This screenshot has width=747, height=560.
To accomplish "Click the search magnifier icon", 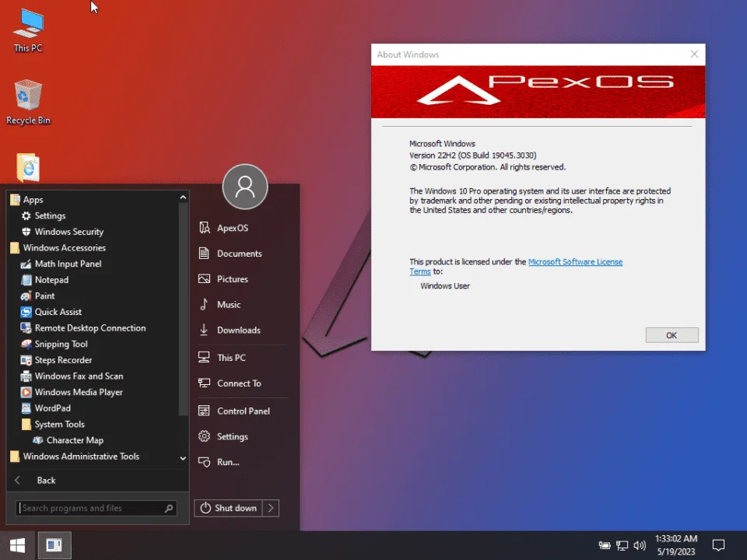I will tap(169, 508).
